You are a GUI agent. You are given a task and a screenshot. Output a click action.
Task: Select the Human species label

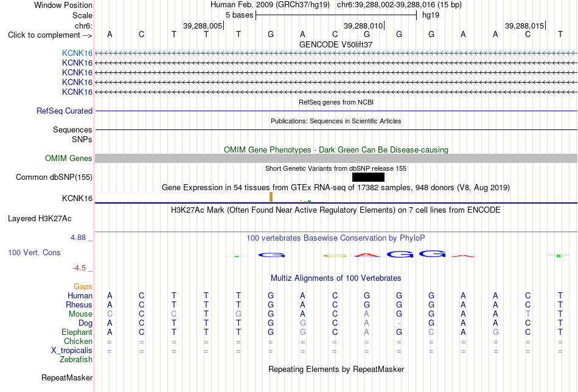pyautogui.click(x=80, y=295)
